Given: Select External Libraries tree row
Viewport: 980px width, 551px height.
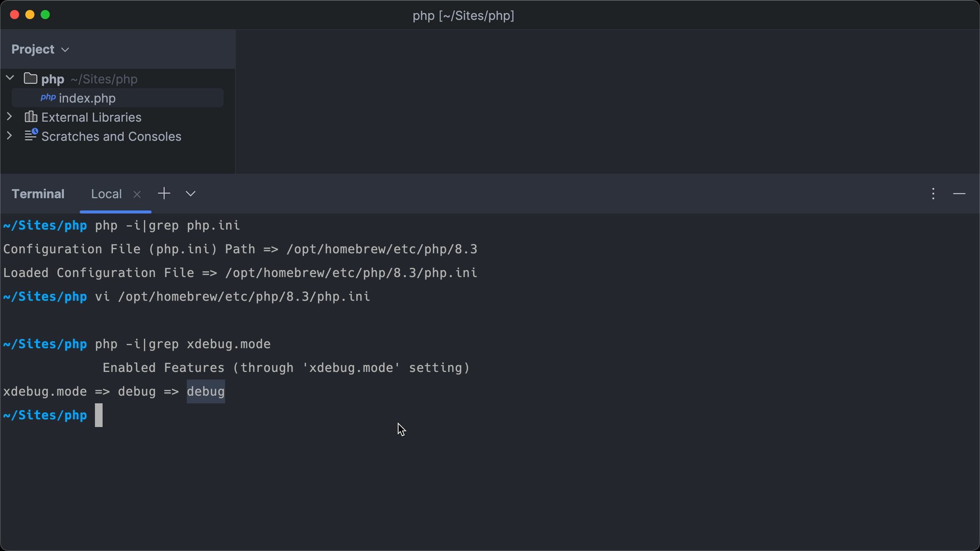Looking at the screenshot, I should pyautogui.click(x=117, y=117).
